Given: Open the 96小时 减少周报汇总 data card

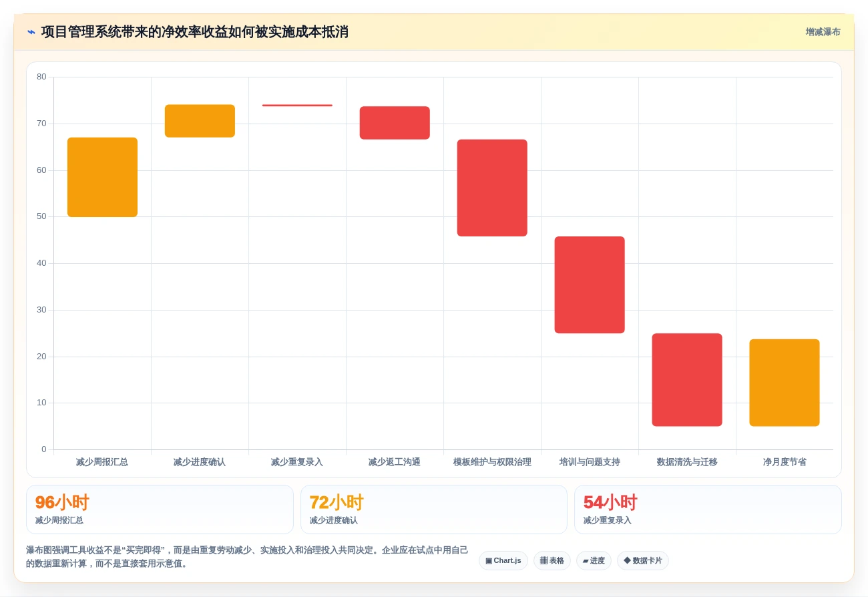Looking at the screenshot, I should pyautogui.click(x=160, y=510).
